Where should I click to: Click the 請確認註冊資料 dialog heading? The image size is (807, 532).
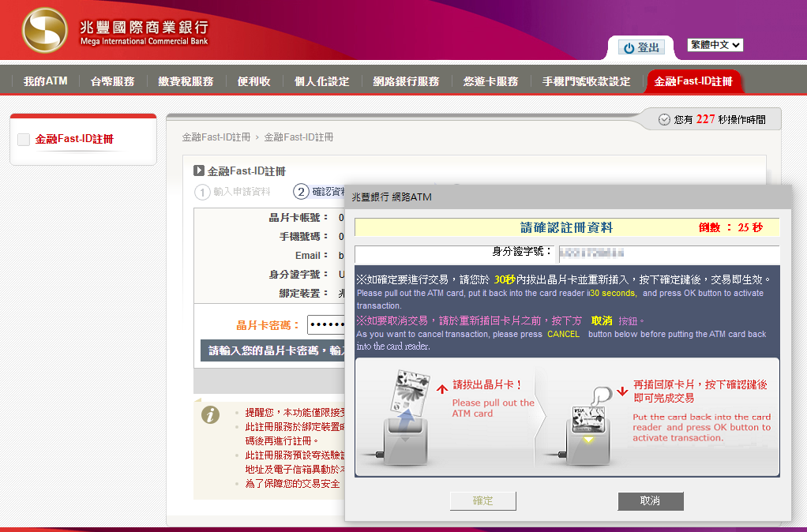(566, 227)
